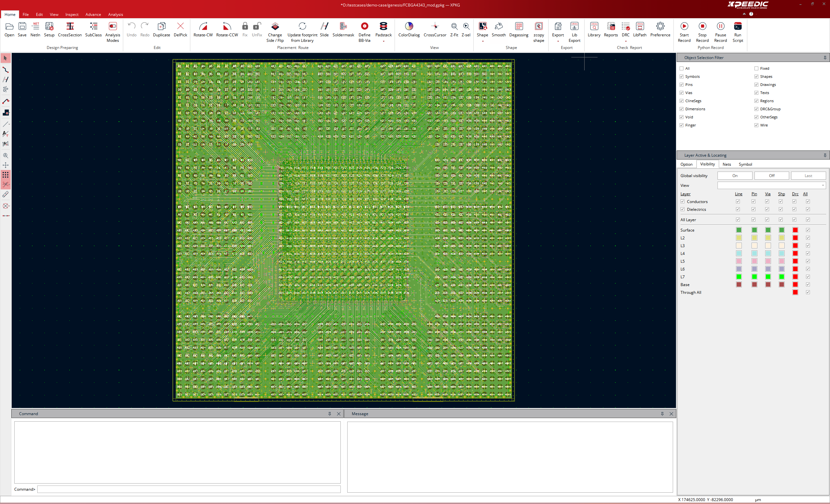The width and height of the screenshot is (830, 504).
Task: Switch to the Analysis menu
Action: (x=115, y=15)
